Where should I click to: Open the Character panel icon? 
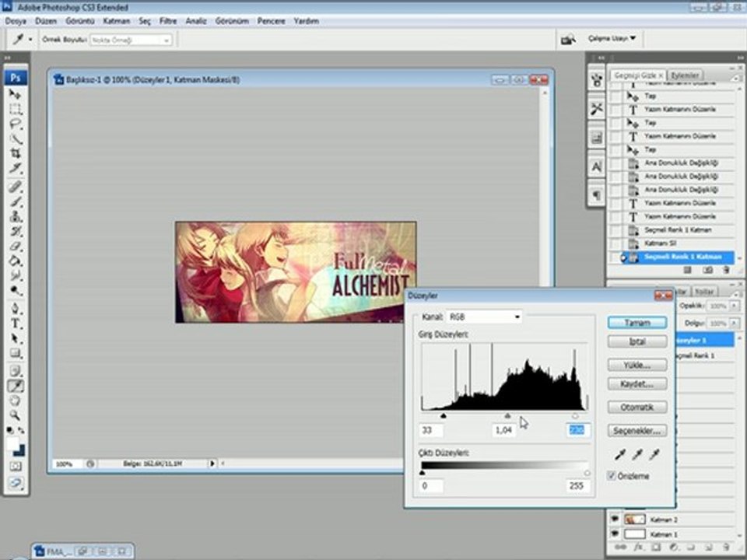coord(597,166)
